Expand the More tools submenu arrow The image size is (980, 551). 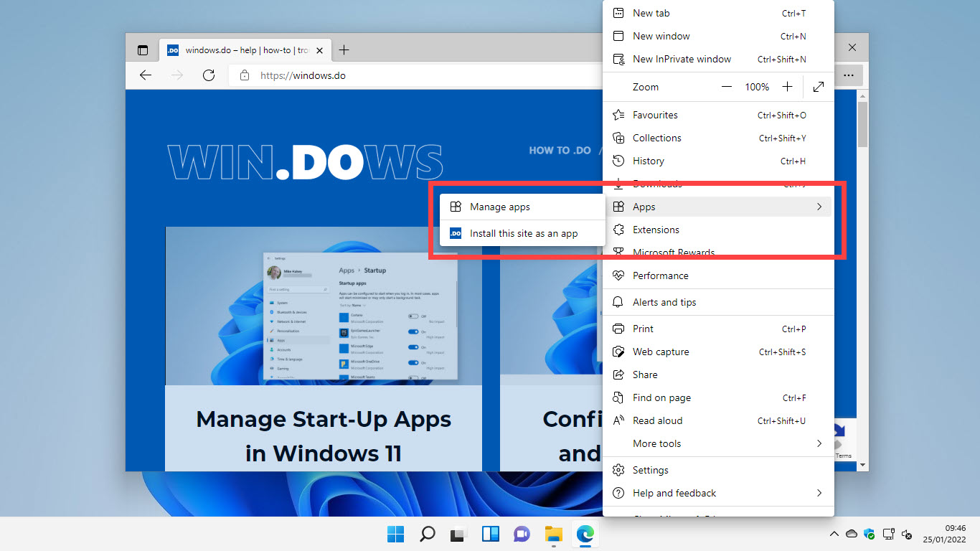tap(819, 443)
